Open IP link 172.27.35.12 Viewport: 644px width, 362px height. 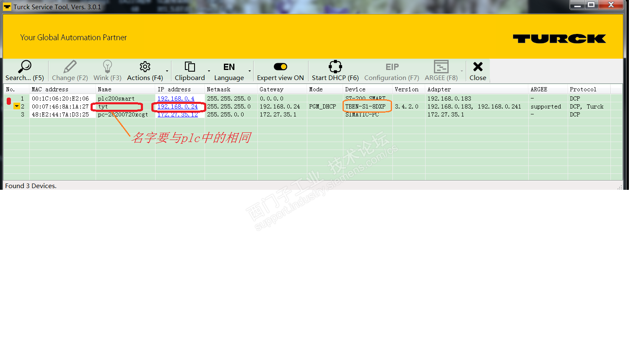tap(177, 114)
